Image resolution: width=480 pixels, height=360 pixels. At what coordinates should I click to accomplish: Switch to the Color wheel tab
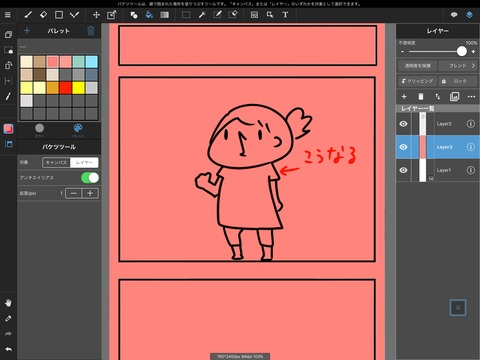click(x=39, y=130)
